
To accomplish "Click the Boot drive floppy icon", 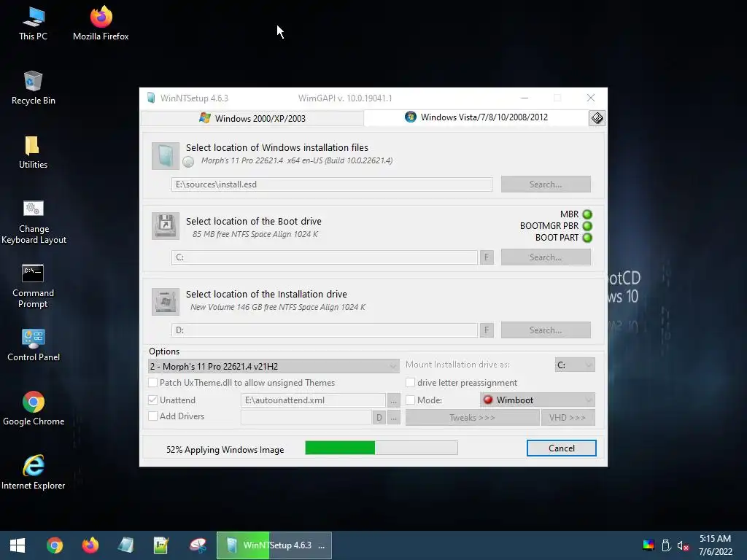I will tap(166, 226).
